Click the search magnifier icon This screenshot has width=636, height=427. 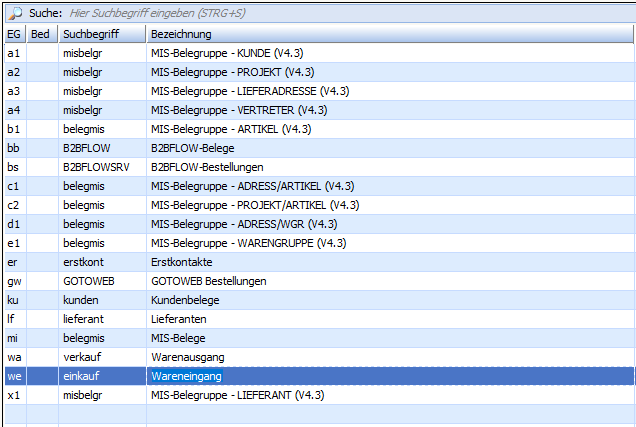15,13
